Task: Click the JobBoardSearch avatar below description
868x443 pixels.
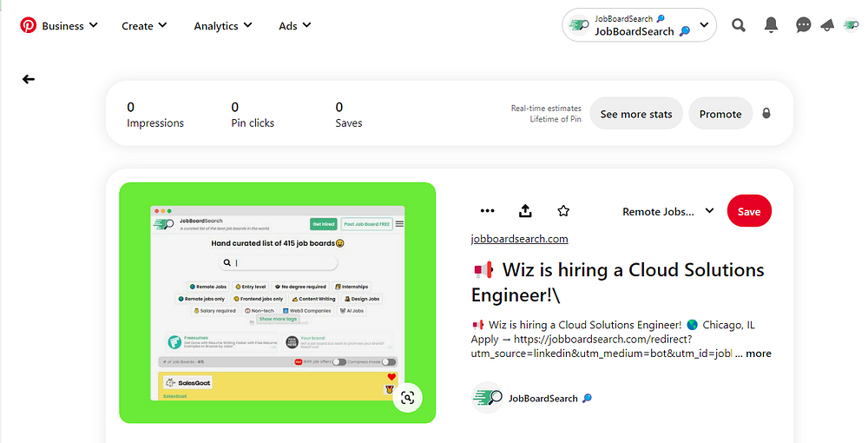Action: (x=487, y=398)
